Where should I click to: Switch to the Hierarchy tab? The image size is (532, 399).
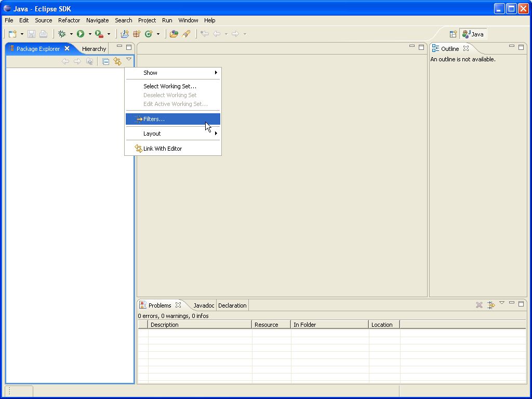point(94,49)
